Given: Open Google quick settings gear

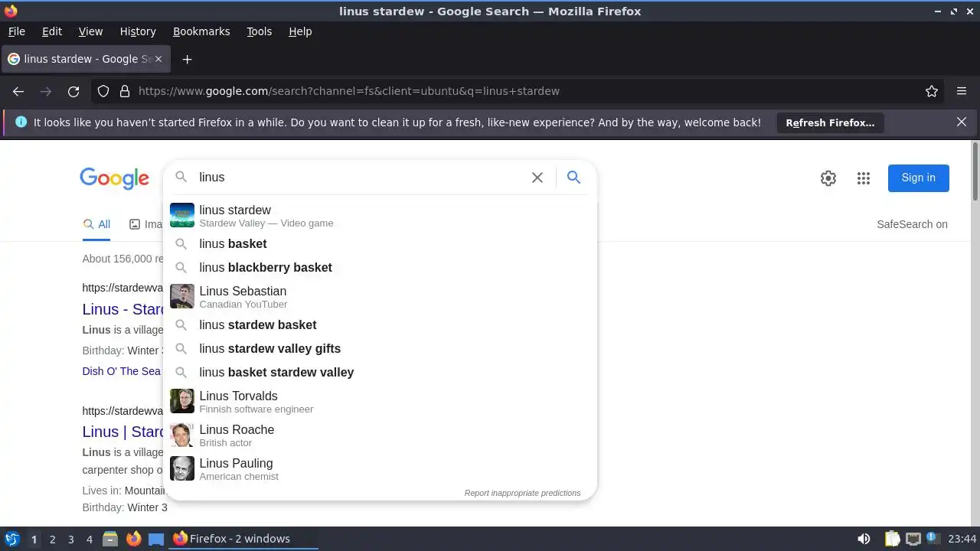Looking at the screenshot, I should (x=828, y=178).
